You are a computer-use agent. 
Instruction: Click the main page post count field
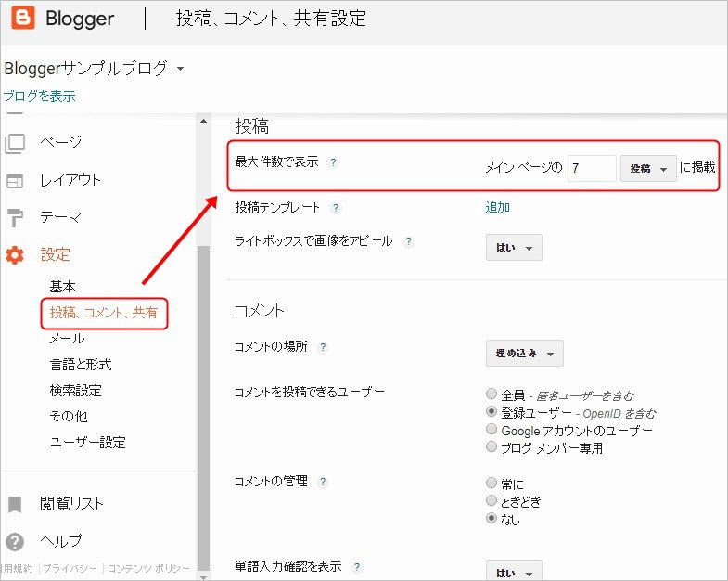pos(592,168)
